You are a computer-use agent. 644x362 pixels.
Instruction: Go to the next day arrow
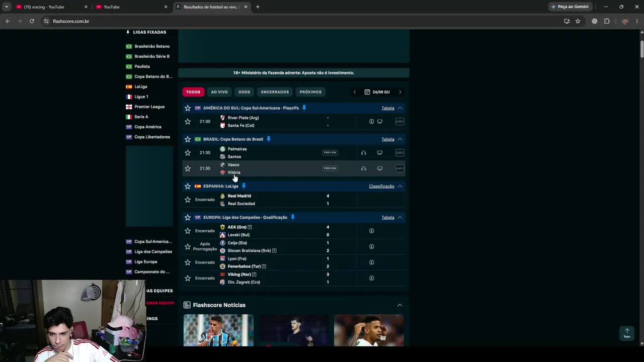point(400,92)
